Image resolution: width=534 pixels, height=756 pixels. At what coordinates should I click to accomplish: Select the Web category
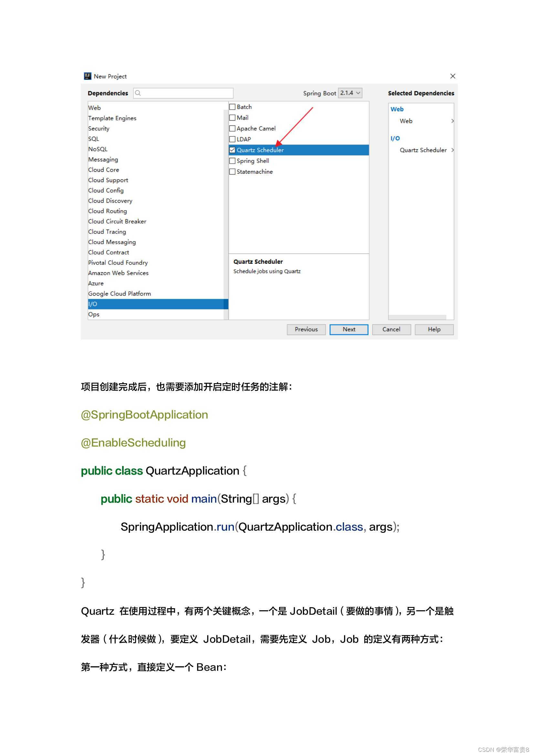pos(94,108)
